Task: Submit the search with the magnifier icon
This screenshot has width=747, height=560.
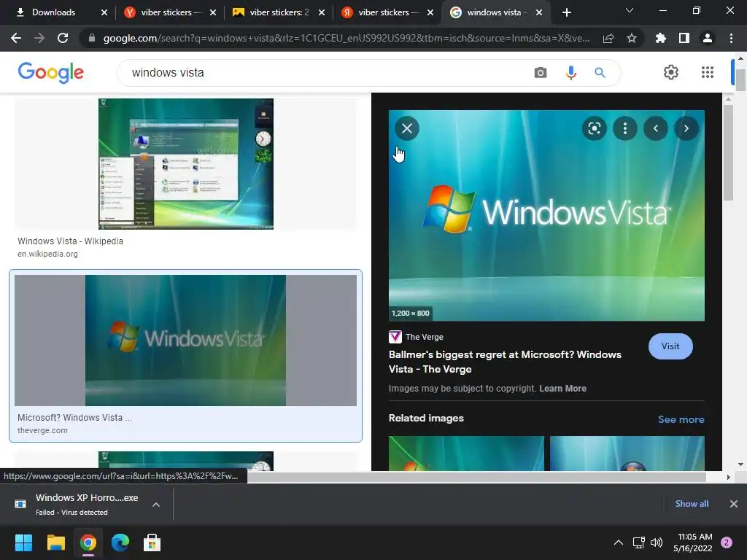Action: 600,73
